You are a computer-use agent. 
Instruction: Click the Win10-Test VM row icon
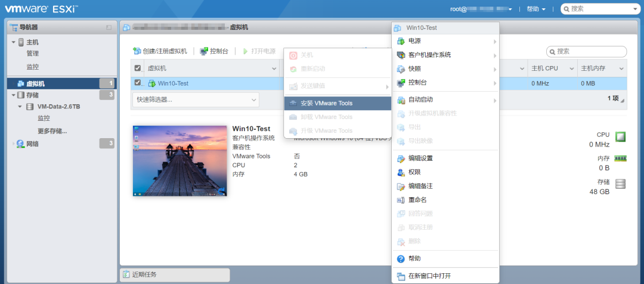coord(152,83)
